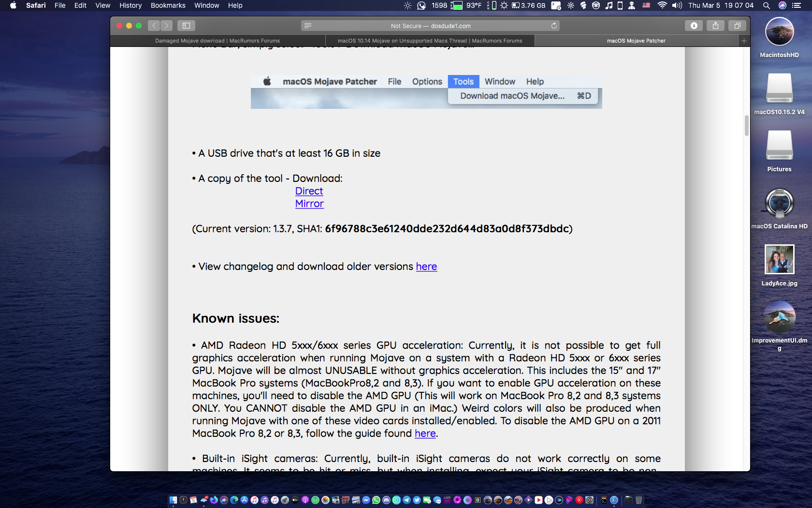Open changelog 'here' link
The width and height of the screenshot is (812, 508).
[426, 267]
